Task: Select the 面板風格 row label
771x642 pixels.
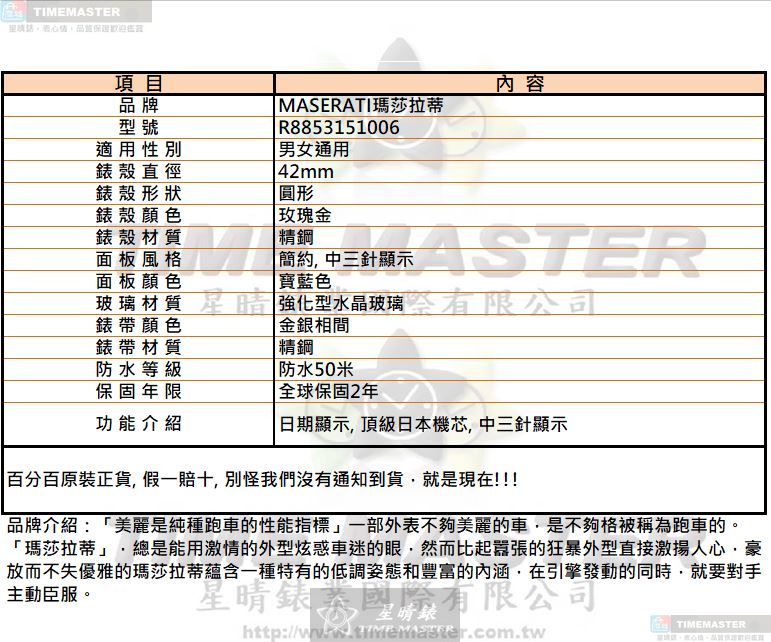Action: (139, 259)
